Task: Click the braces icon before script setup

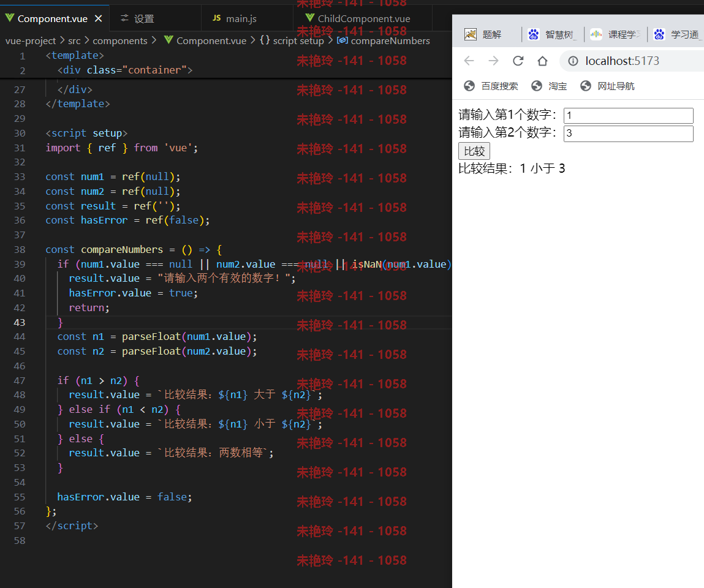Action: (265, 40)
